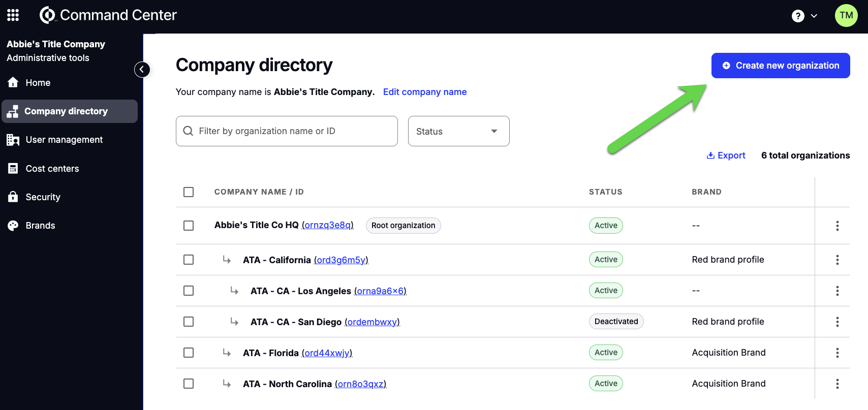Check the box for ATA - California
868x410 pixels.
189,260
